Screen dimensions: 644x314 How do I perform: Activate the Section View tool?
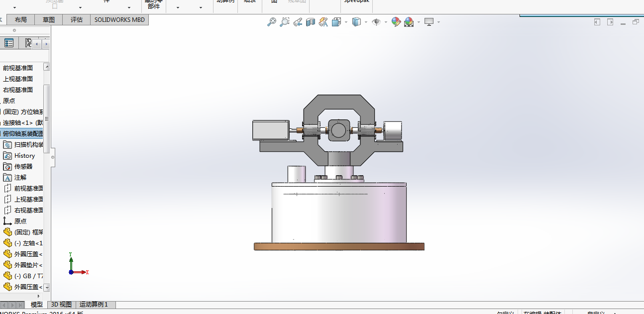pyautogui.click(x=311, y=22)
